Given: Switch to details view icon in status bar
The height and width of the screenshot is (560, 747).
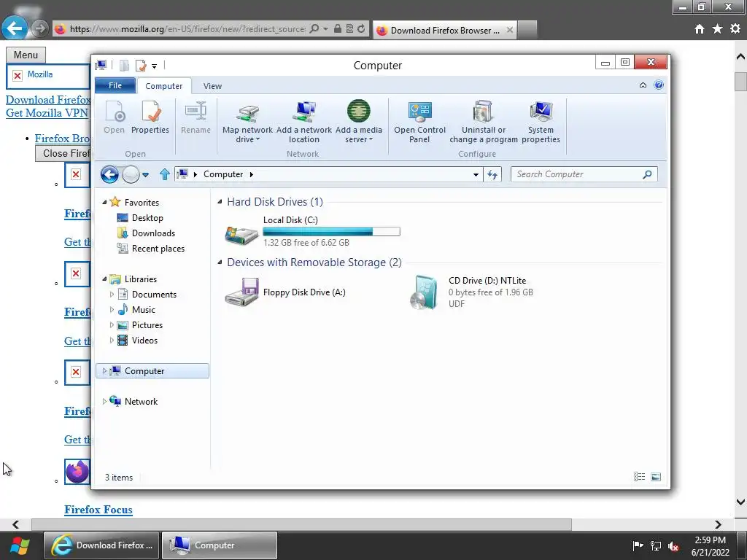Looking at the screenshot, I should (x=639, y=477).
